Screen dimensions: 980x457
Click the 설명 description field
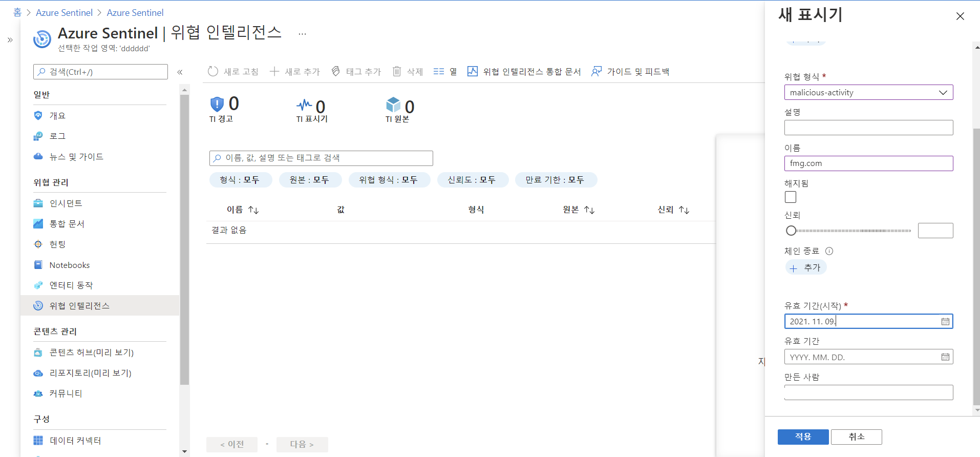point(869,128)
